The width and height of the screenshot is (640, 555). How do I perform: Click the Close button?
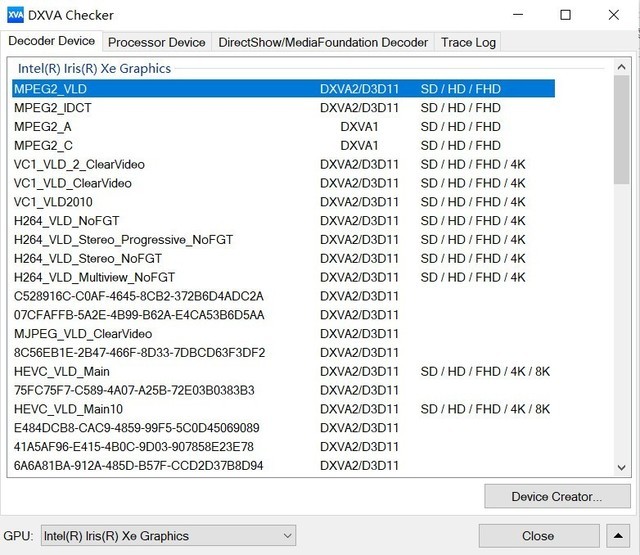point(539,536)
